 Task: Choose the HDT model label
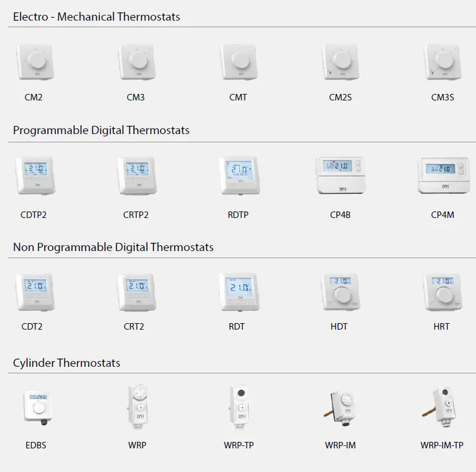(339, 327)
